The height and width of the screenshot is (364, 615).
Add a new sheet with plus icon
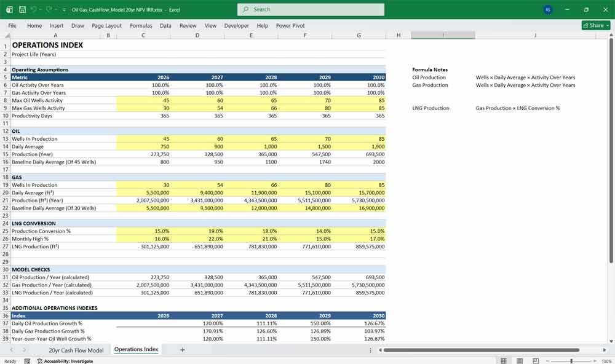click(x=182, y=350)
